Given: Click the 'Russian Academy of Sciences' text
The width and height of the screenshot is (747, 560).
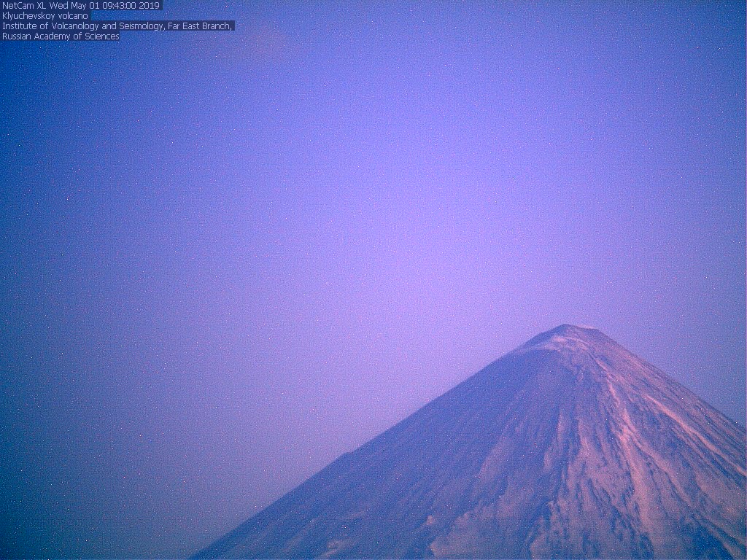Looking at the screenshot, I should (61, 36).
